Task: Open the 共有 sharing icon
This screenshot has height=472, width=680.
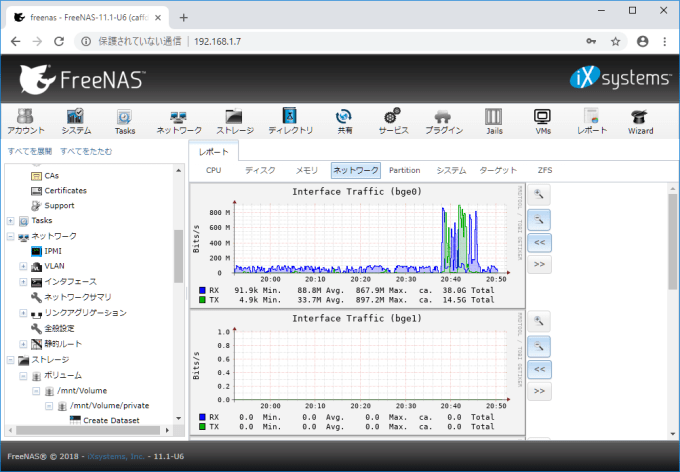Action: coord(344,120)
